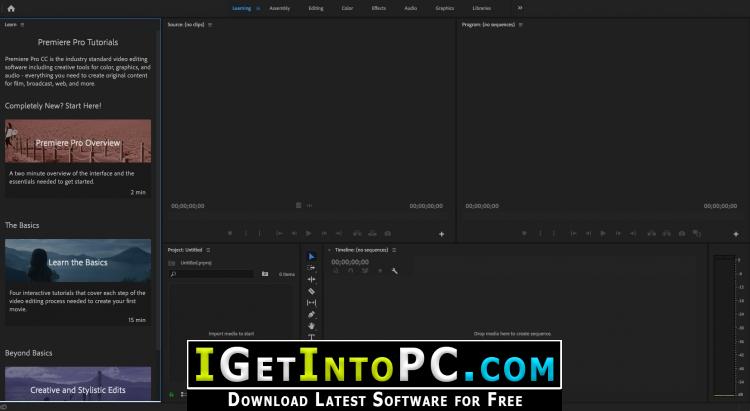Open Source panel menu

pyautogui.click(x=210, y=24)
